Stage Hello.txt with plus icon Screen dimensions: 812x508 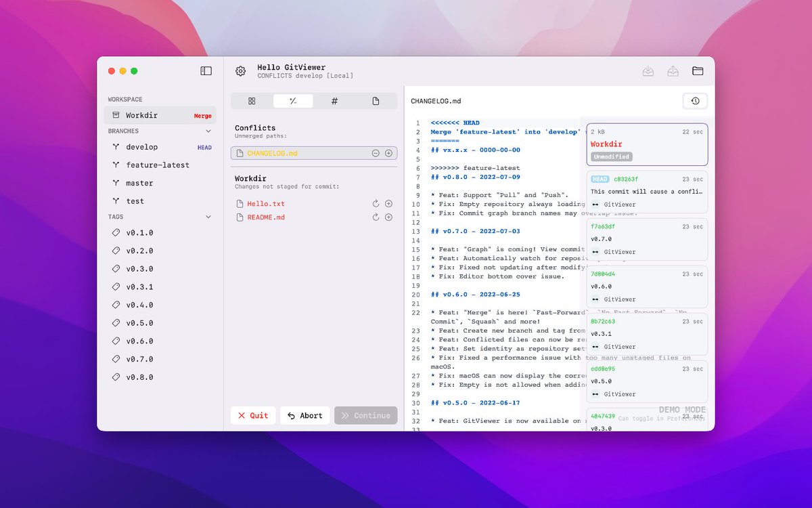pyautogui.click(x=388, y=203)
